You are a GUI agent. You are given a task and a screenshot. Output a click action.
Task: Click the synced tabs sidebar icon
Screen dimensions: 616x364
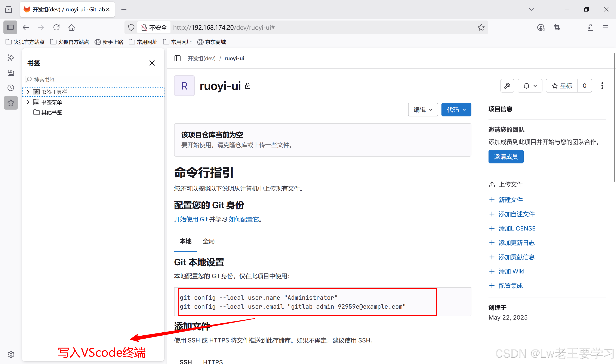(11, 73)
